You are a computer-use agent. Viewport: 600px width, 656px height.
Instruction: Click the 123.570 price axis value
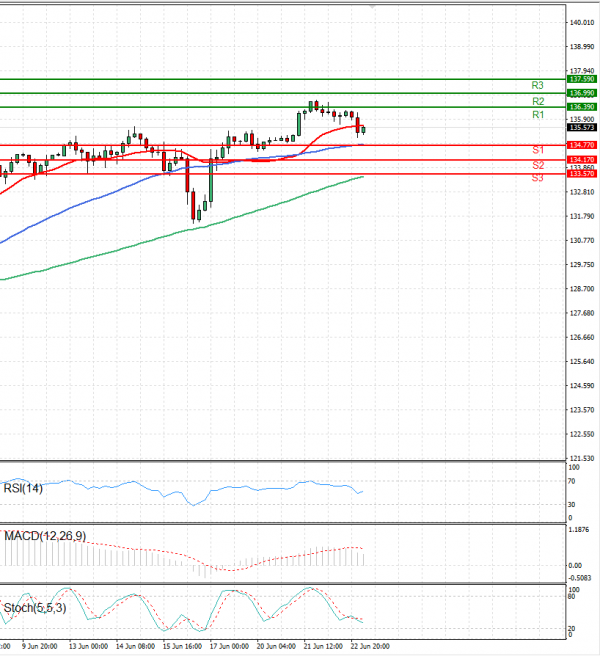(x=582, y=410)
